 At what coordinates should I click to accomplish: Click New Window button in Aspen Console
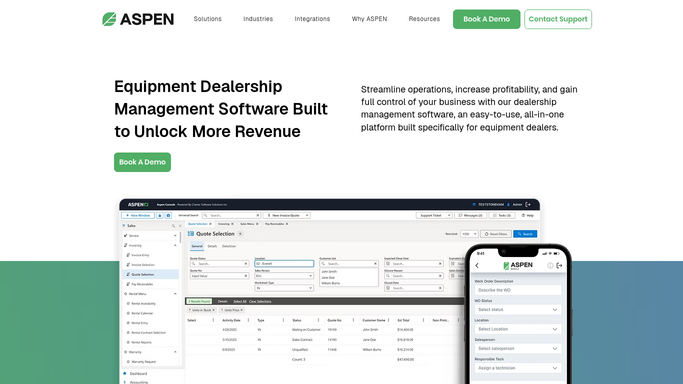tap(138, 216)
